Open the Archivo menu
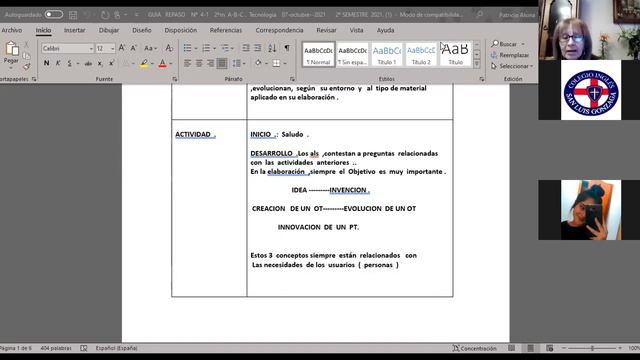Image resolution: width=640 pixels, height=360 pixels. click(x=12, y=30)
